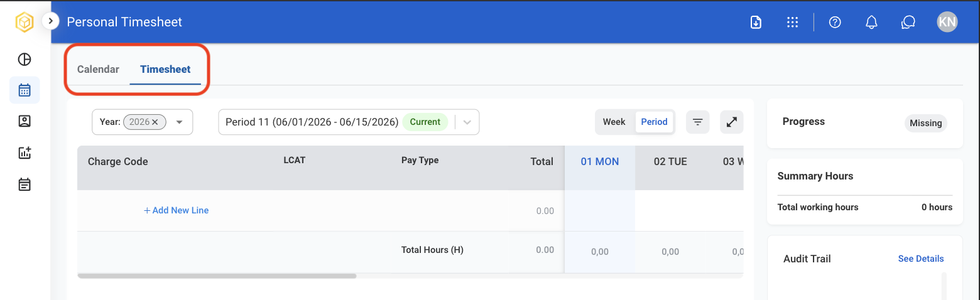Expand the sidebar with arrow button
980x300 pixels.
(x=50, y=21)
